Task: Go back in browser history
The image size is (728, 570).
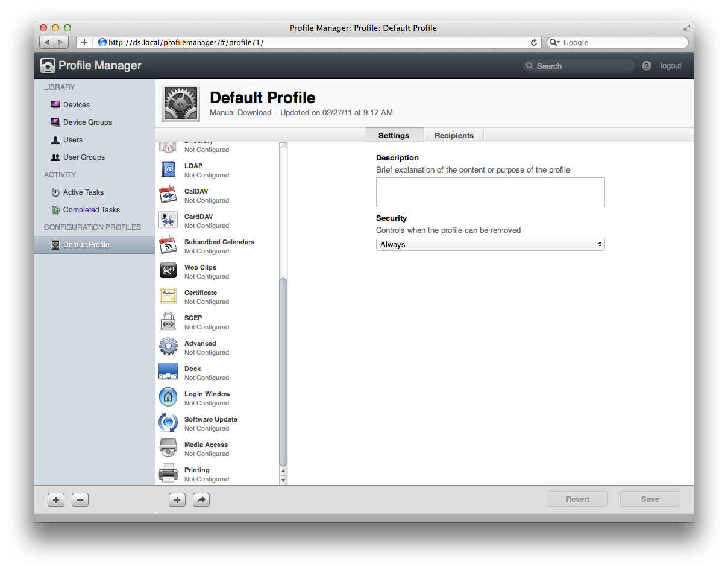Action: (x=47, y=42)
